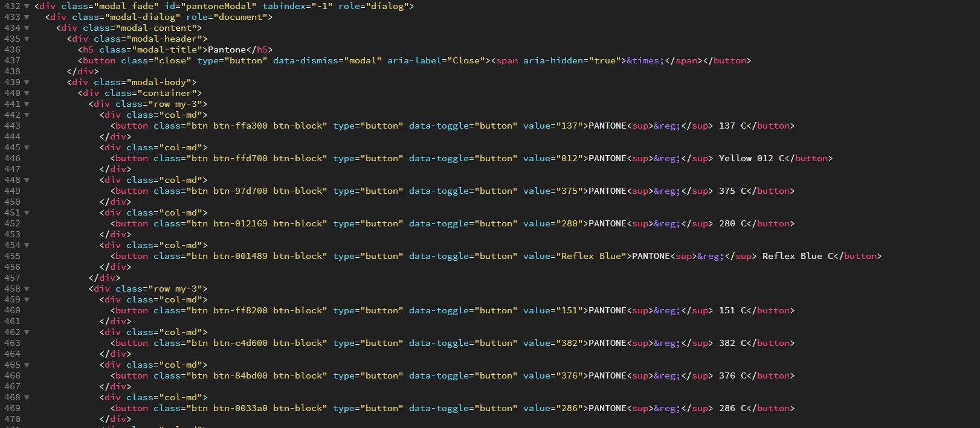The image size is (980, 428).
Task: Click the role="dialog" attribute on line 432
Action: point(373,6)
